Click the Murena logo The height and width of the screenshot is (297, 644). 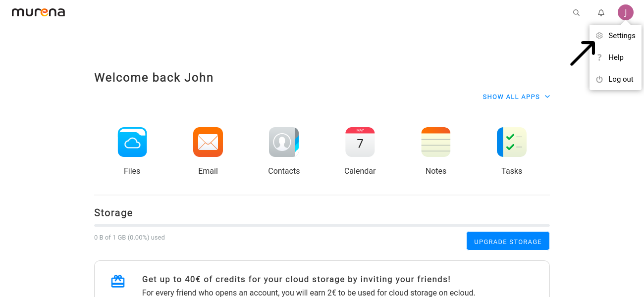point(38,12)
